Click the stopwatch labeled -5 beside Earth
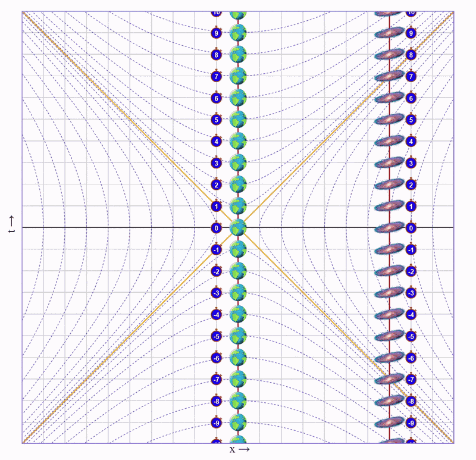The image size is (476, 460). [217, 336]
